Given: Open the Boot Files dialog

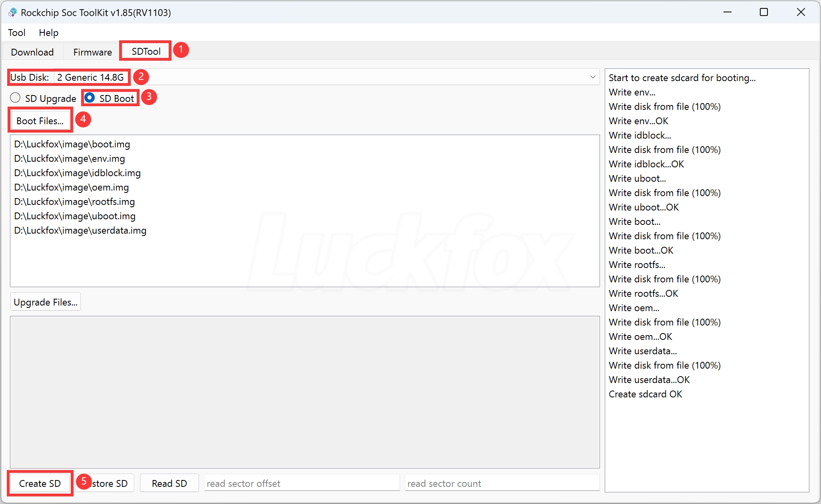Looking at the screenshot, I should (x=40, y=120).
